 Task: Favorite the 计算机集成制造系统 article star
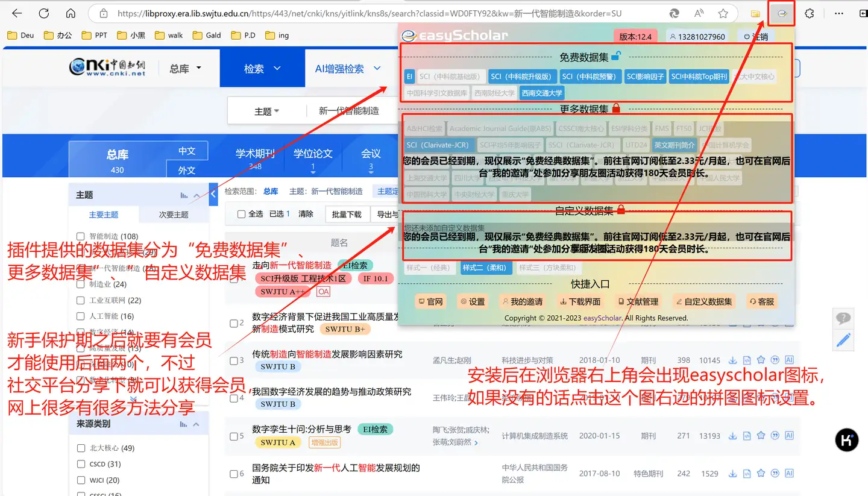pos(761,436)
